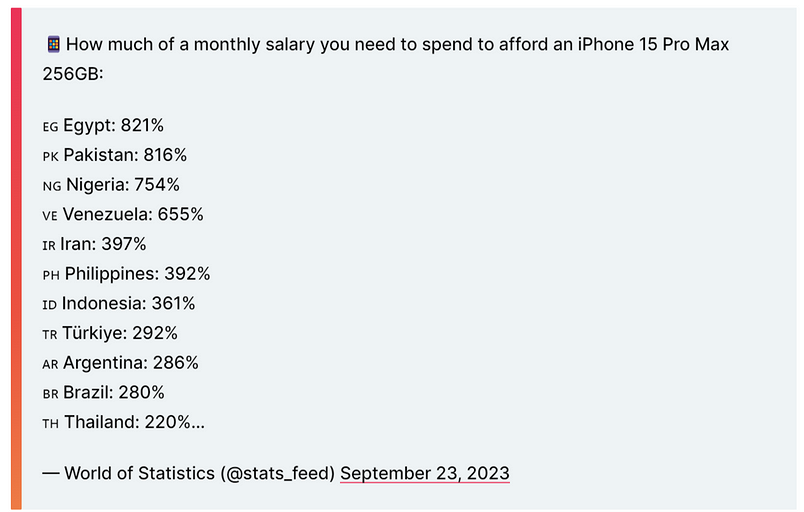Click the AR flag code before Argentina
The image size is (804, 512).
pyautogui.click(x=50, y=364)
